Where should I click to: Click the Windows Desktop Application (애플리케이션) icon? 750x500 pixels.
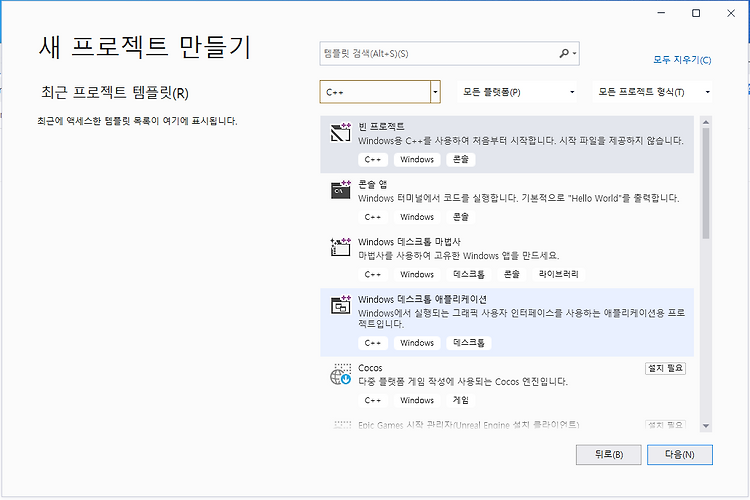tap(341, 305)
